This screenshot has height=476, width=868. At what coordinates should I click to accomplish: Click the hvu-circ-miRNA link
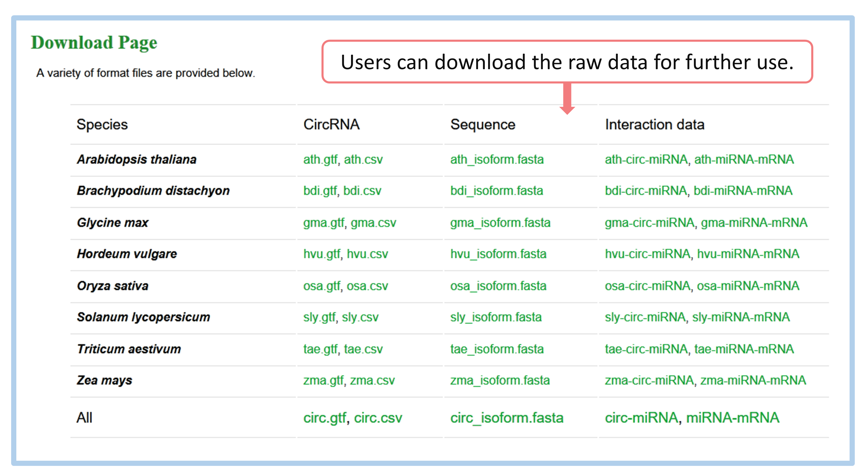coord(647,254)
